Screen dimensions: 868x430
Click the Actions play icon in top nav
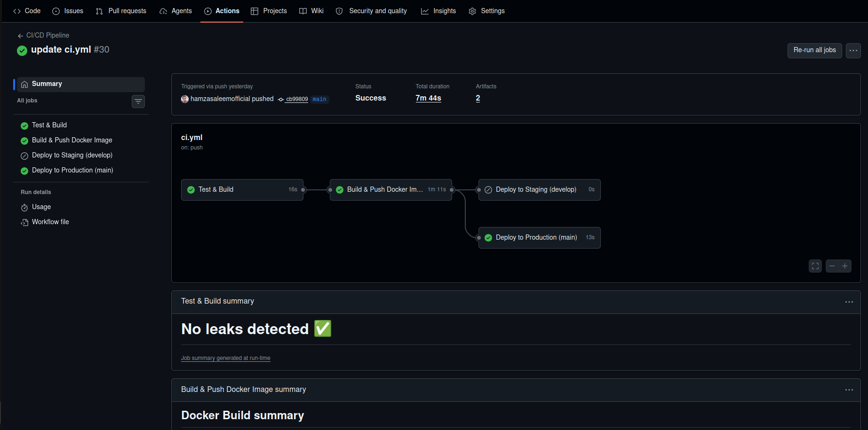(x=208, y=11)
